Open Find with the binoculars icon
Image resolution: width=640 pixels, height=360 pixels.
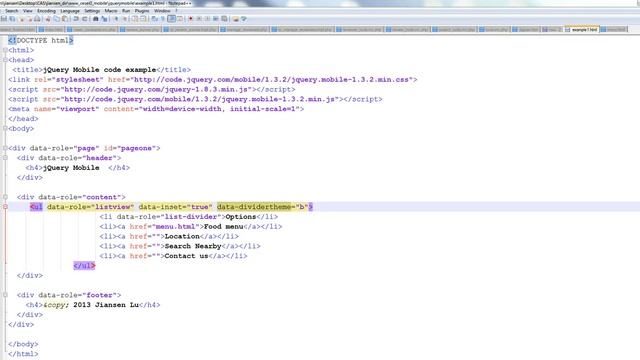click(x=96, y=19)
